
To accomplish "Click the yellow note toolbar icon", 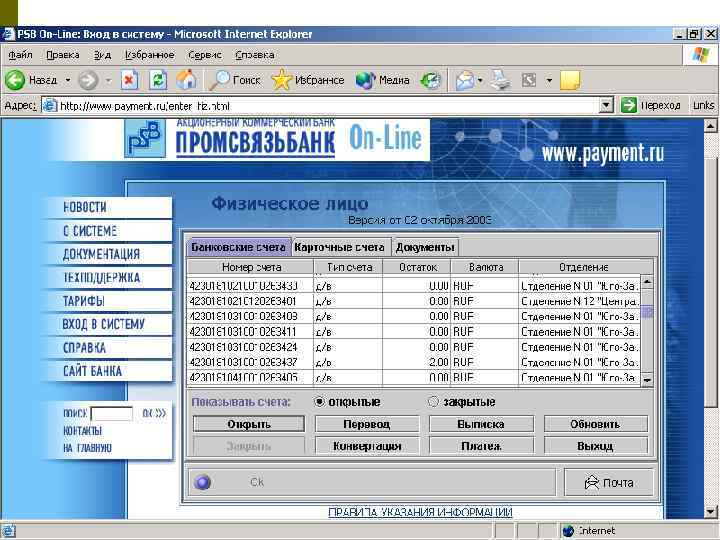I will click(x=570, y=80).
